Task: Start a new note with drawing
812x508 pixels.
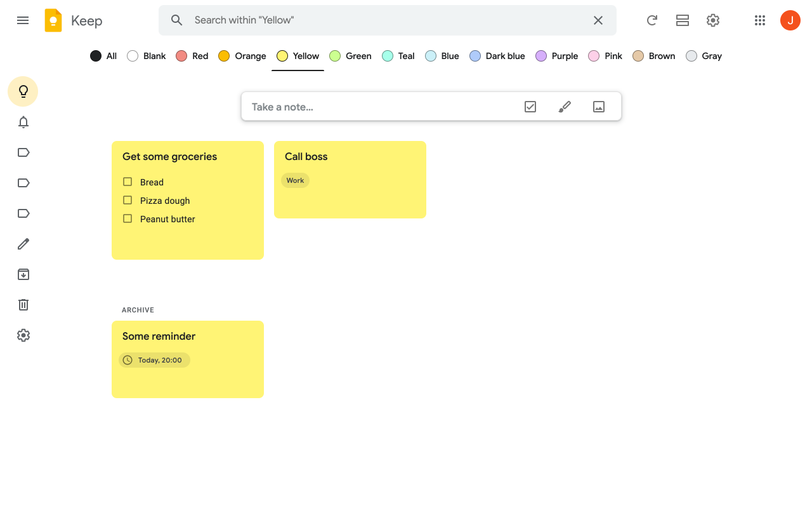Action: tap(564, 106)
